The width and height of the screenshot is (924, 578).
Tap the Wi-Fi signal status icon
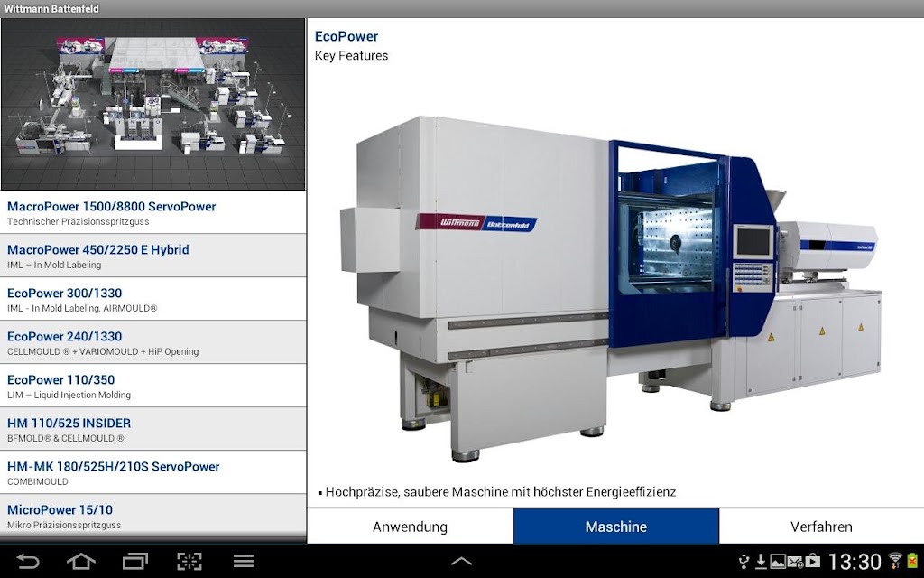tap(895, 560)
